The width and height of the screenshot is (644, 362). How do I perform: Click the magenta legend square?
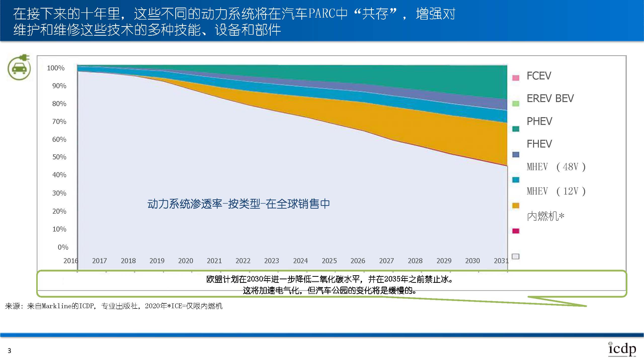[516, 231]
